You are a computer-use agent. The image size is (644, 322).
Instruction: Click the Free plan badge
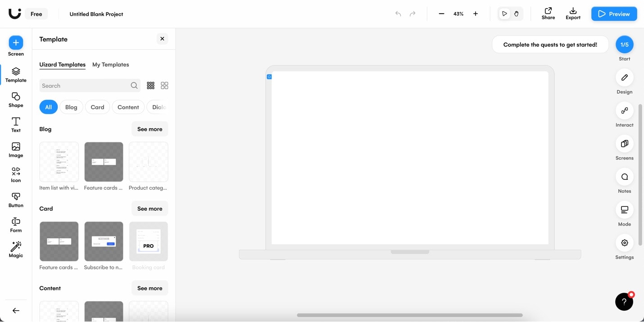click(x=36, y=14)
